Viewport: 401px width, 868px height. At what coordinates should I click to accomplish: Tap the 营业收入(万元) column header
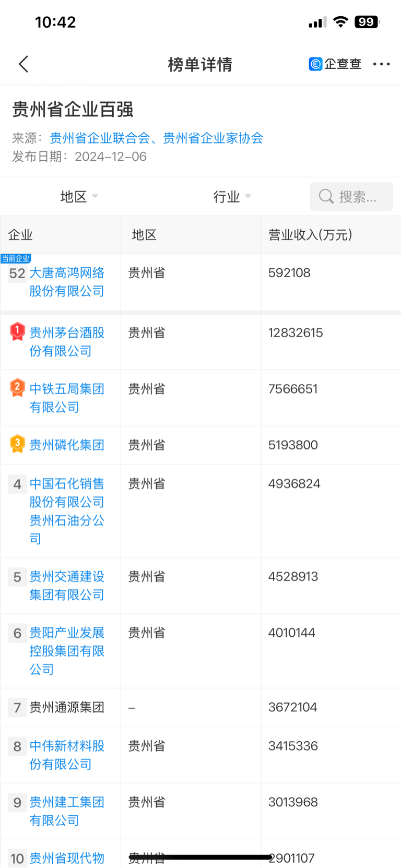pyautogui.click(x=310, y=235)
